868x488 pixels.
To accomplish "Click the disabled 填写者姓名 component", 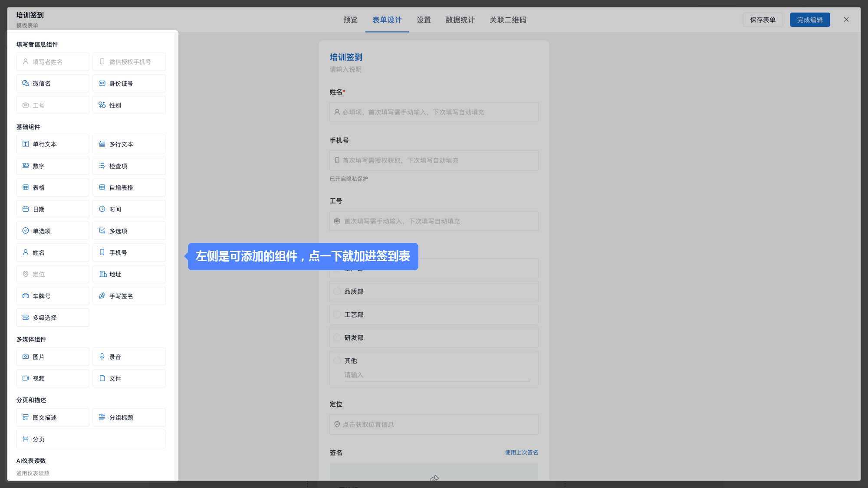I will (53, 62).
